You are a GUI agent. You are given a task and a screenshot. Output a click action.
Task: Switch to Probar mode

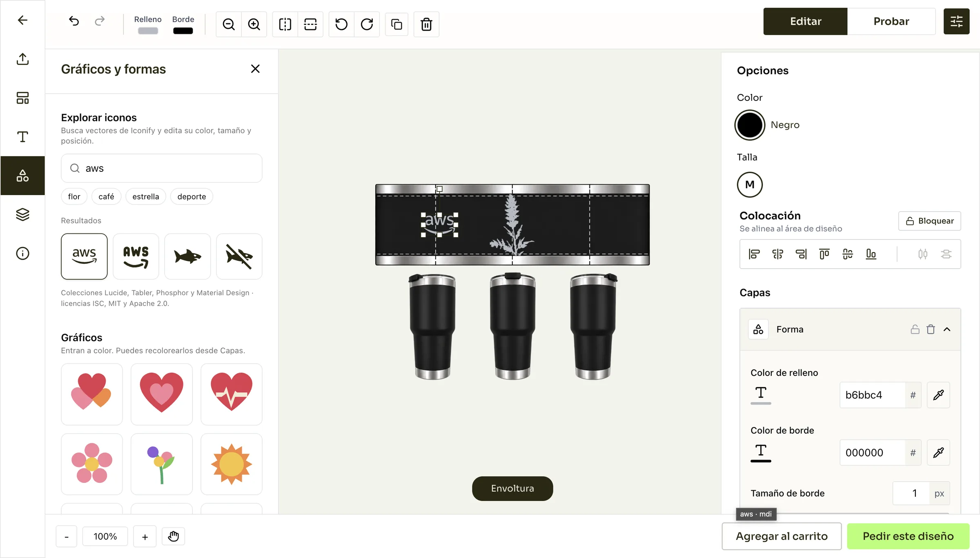891,21
